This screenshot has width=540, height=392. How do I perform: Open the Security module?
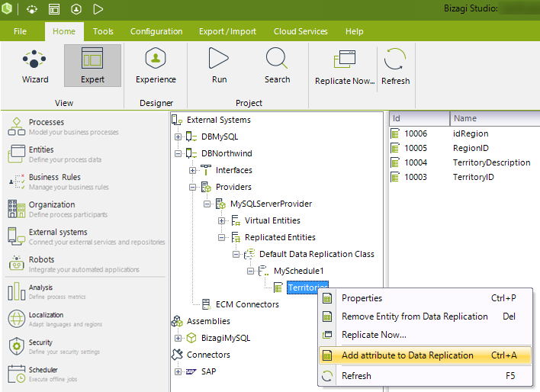pyautogui.click(x=53, y=347)
